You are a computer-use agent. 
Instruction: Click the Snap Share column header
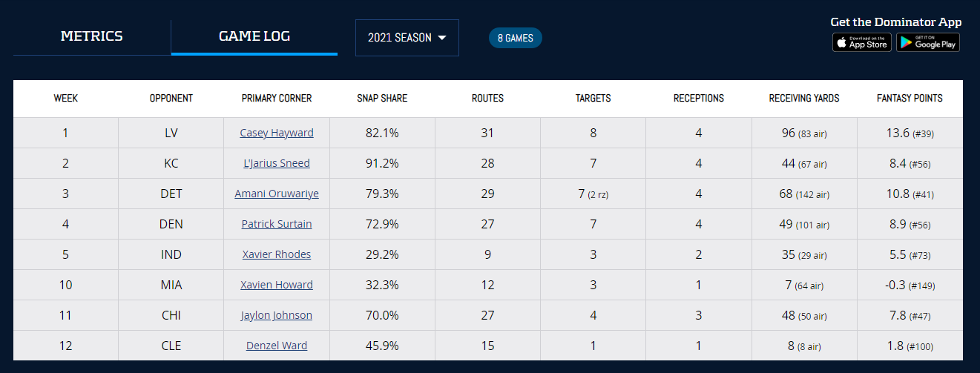coord(382,99)
